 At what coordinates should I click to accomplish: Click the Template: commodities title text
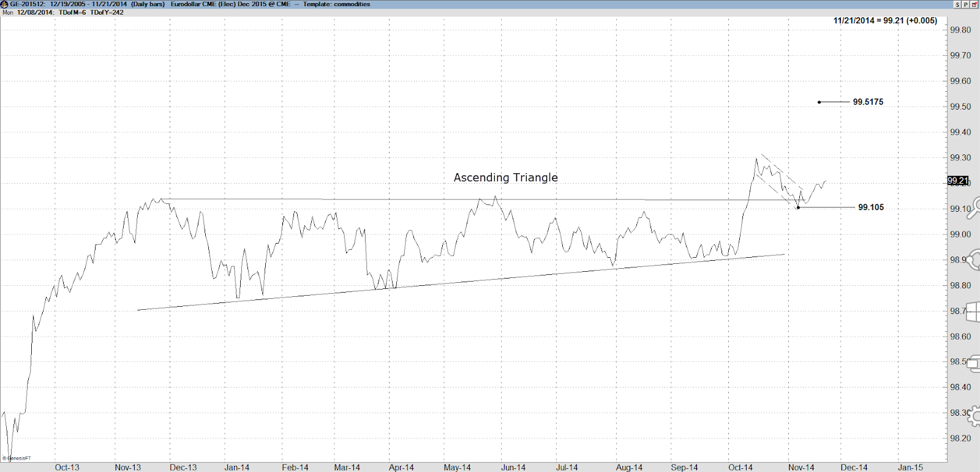[x=337, y=4]
